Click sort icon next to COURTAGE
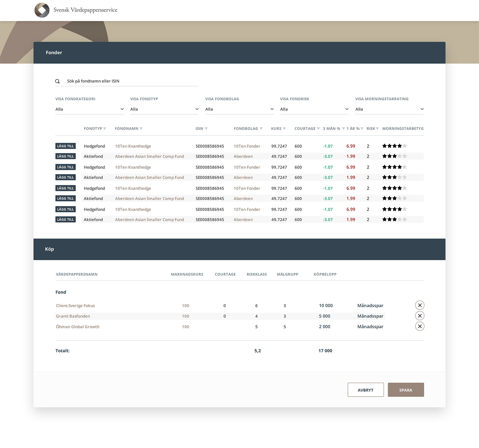 (318, 129)
